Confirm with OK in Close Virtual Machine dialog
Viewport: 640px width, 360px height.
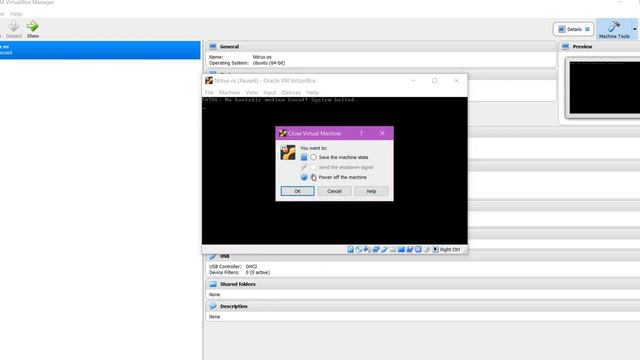tap(298, 191)
